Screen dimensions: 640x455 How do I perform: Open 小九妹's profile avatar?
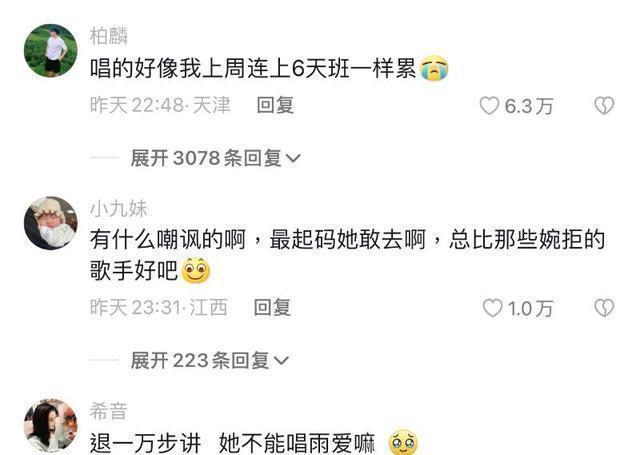(51, 223)
